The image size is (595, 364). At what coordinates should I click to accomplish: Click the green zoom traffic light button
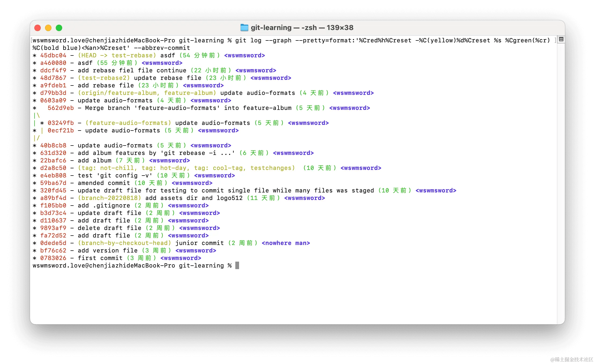point(59,28)
